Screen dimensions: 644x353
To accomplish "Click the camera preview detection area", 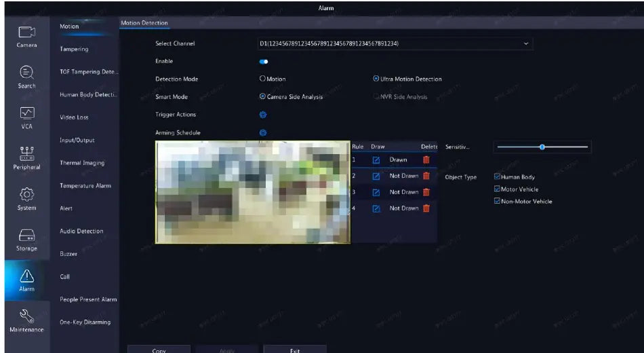I will [x=253, y=192].
